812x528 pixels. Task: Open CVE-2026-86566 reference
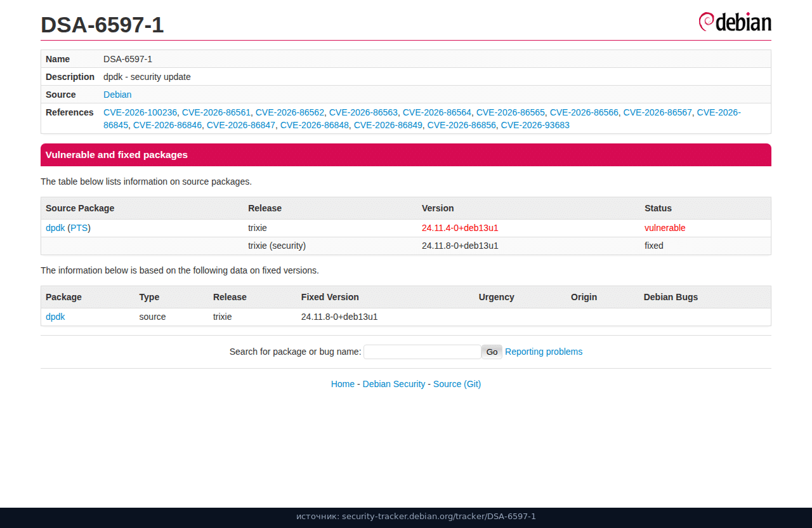[x=584, y=112]
